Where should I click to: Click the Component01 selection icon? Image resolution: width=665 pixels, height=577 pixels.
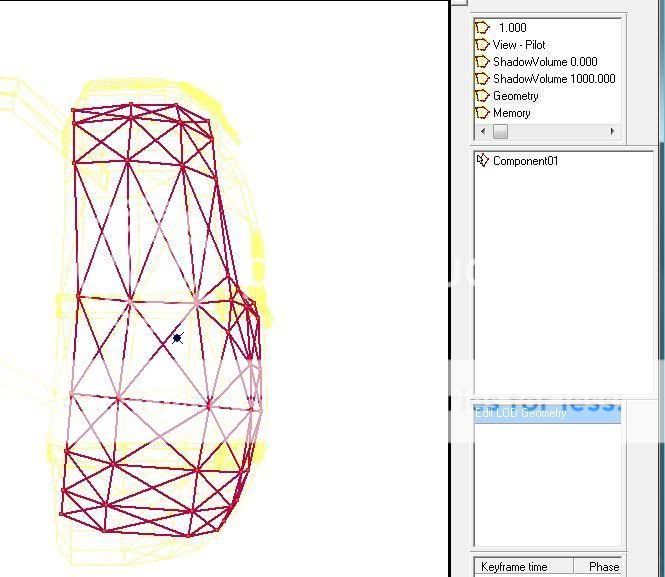(x=482, y=160)
